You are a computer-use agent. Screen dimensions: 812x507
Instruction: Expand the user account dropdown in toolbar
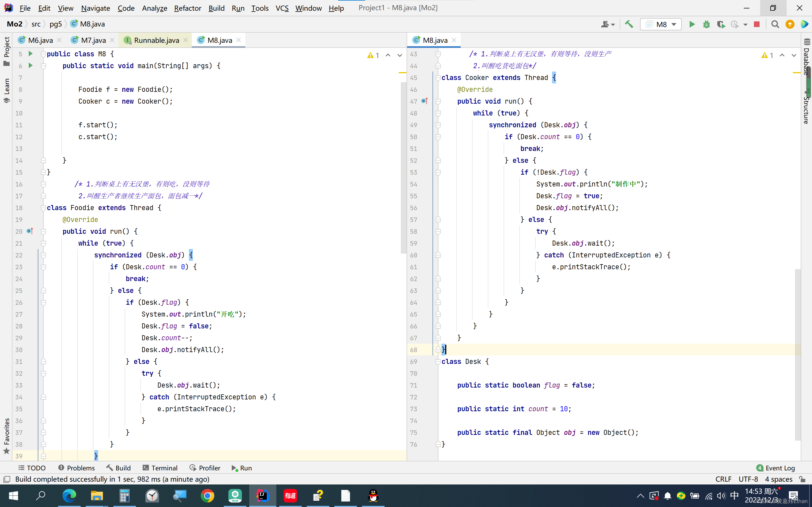(x=608, y=24)
